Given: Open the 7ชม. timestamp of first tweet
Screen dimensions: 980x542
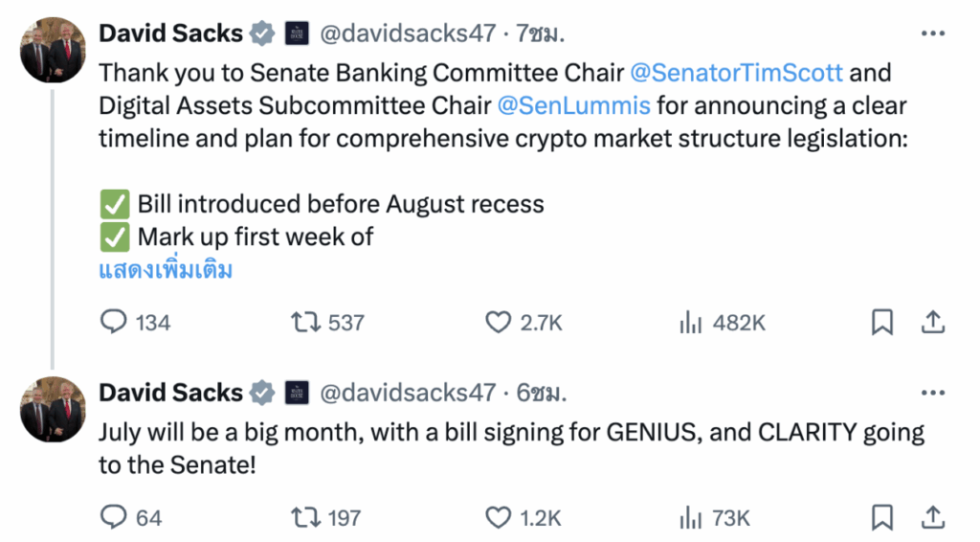Looking at the screenshot, I should pyautogui.click(x=540, y=34).
